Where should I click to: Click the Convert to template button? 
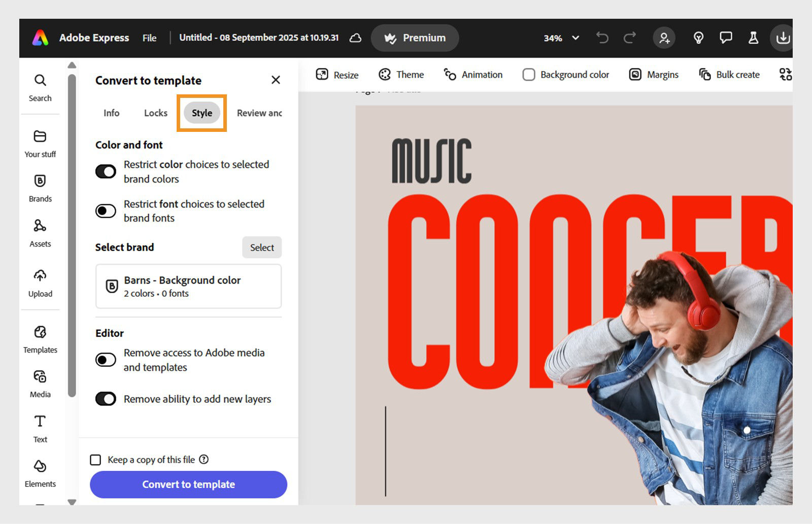point(188,484)
